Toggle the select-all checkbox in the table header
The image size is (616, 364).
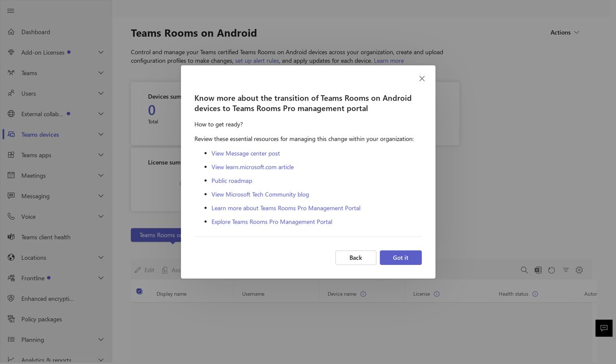tap(140, 291)
